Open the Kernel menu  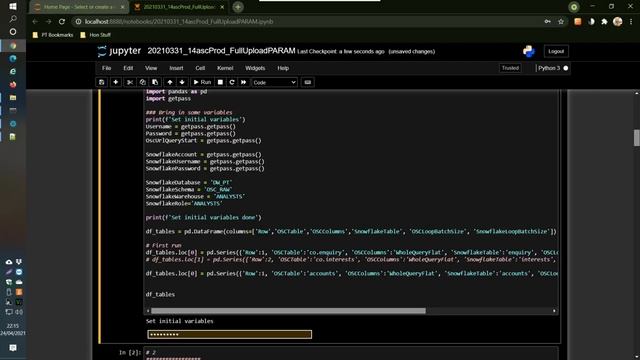click(x=225, y=68)
